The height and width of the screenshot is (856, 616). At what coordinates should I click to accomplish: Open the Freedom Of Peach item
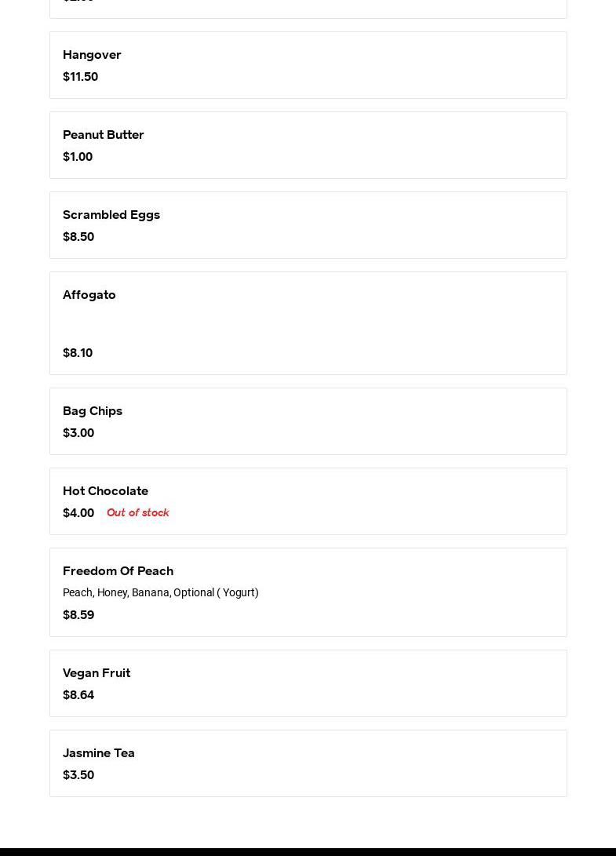118,571
